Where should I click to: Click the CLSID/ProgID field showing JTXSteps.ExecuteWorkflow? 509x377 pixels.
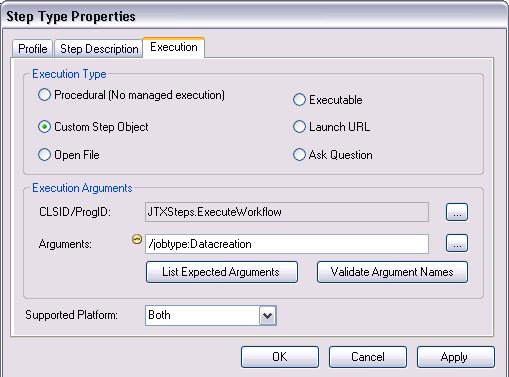pyautogui.click(x=287, y=212)
